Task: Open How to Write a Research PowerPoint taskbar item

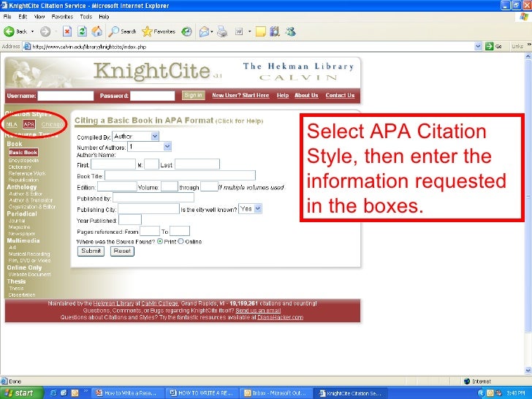Action: click(x=129, y=393)
